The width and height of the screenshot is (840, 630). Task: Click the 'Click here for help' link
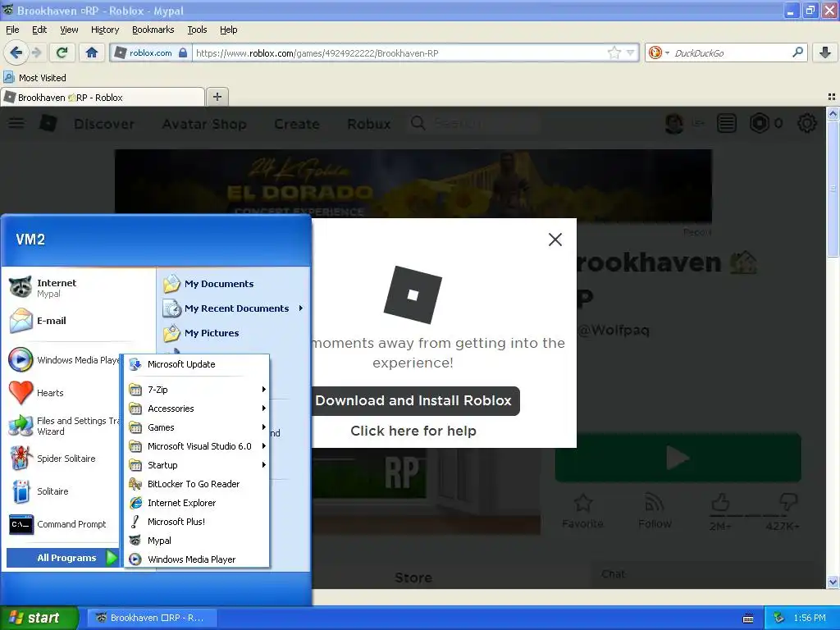pyautogui.click(x=413, y=431)
